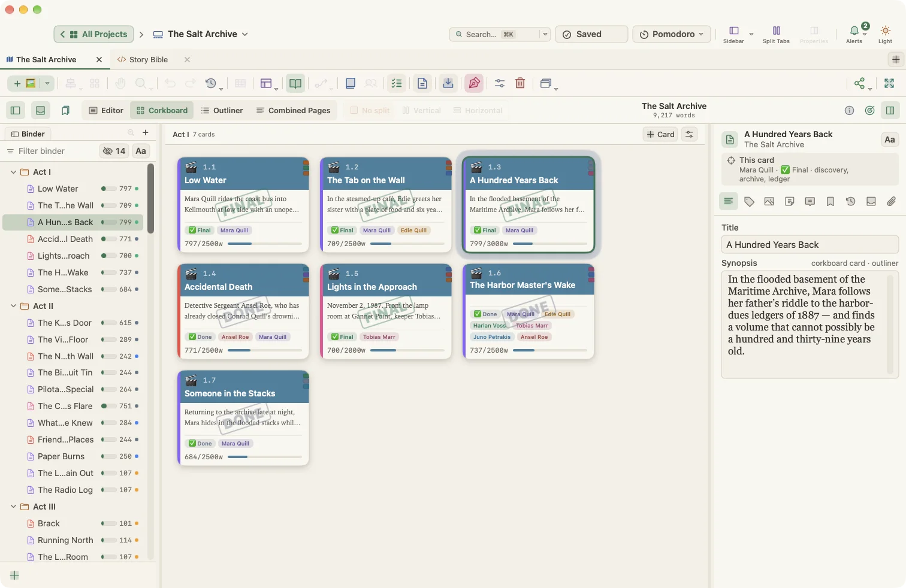Open the image tab in inspector
906x588 pixels.
tap(769, 202)
